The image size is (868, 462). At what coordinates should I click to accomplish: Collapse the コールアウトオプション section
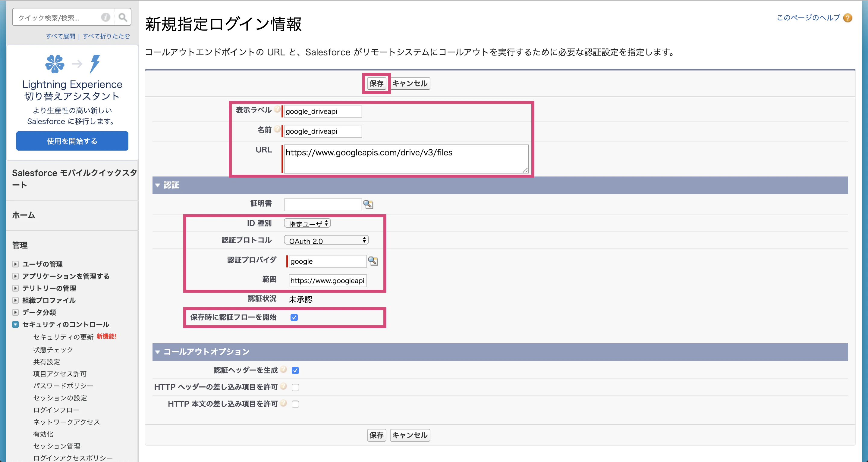pyautogui.click(x=157, y=352)
